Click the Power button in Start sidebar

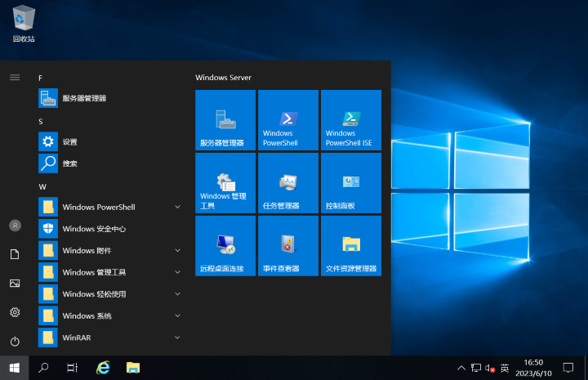[15, 342]
